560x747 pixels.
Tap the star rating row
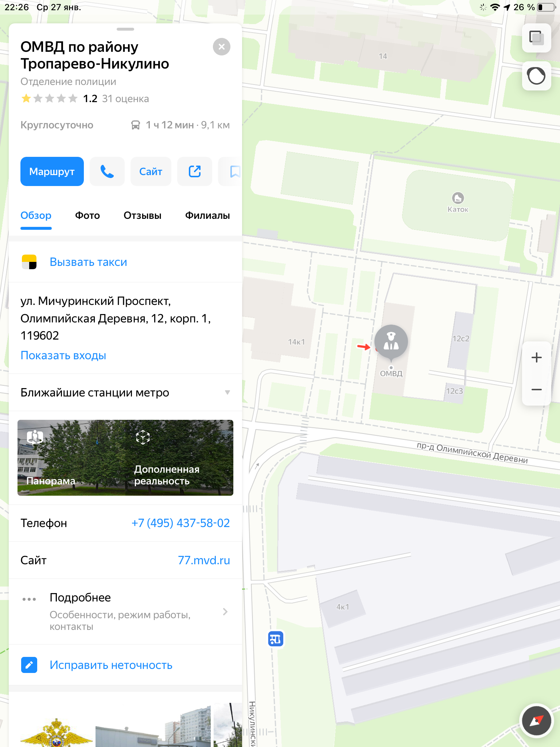point(49,98)
